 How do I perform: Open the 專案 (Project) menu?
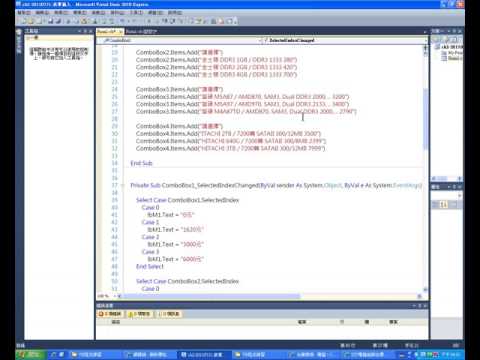click(x=80, y=12)
